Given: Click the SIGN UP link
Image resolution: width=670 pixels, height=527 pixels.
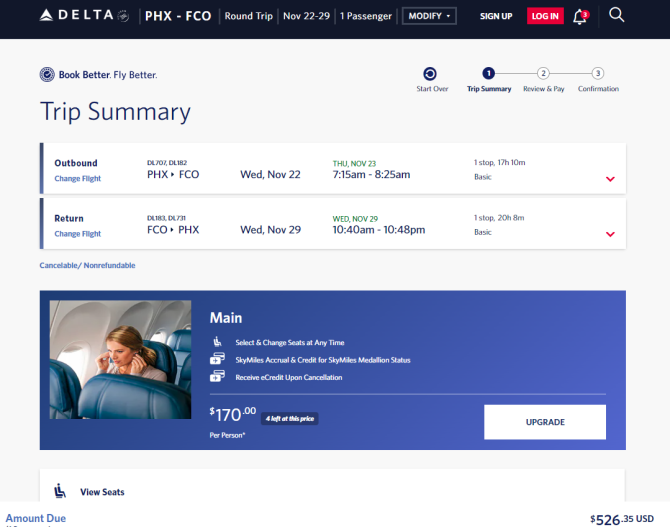Looking at the screenshot, I should [x=496, y=16].
